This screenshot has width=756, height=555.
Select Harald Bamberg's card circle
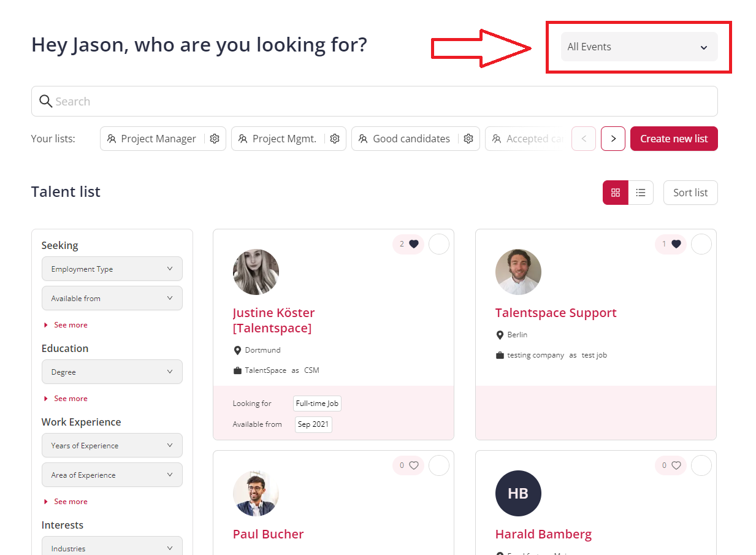[x=701, y=465]
